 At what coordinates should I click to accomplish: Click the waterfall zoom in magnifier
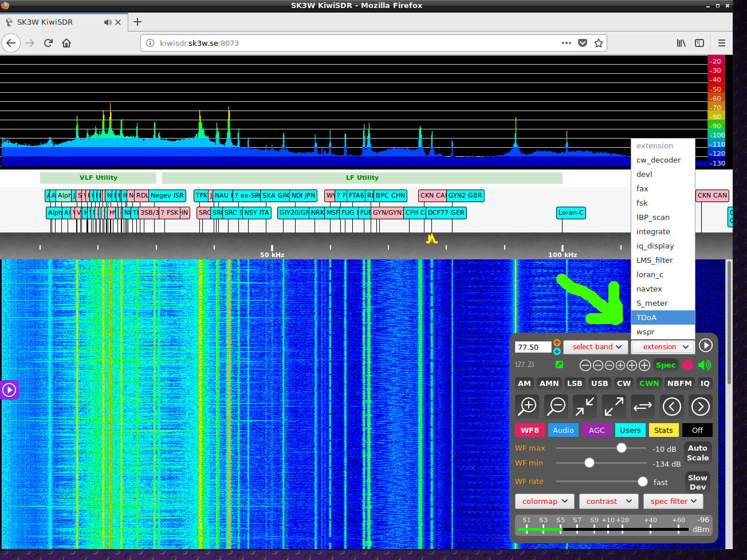click(527, 407)
